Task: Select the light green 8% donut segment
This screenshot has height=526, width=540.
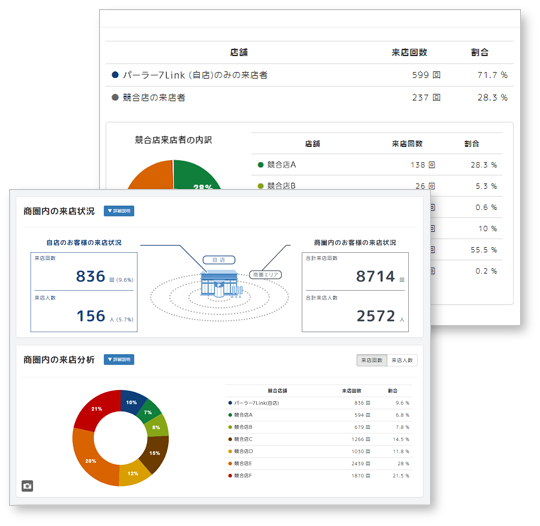Action: point(157,427)
